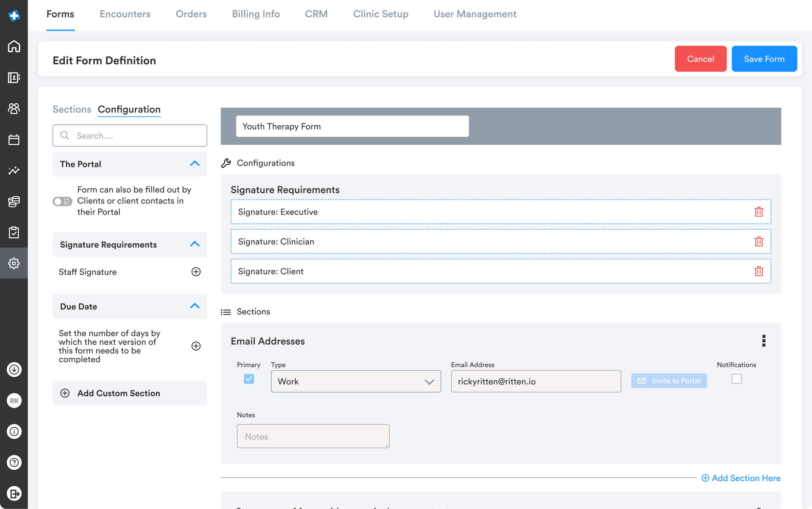Select the Signature: Client row text
Image resolution: width=812 pixels, height=509 pixels.
point(271,271)
